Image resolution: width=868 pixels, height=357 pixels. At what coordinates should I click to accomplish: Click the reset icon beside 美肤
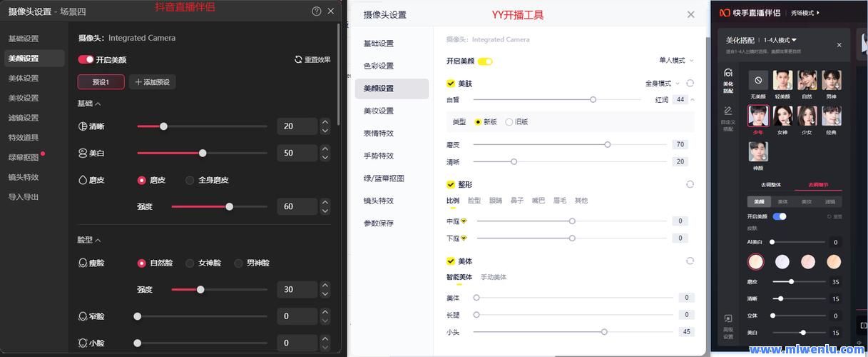tap(690, 84)
